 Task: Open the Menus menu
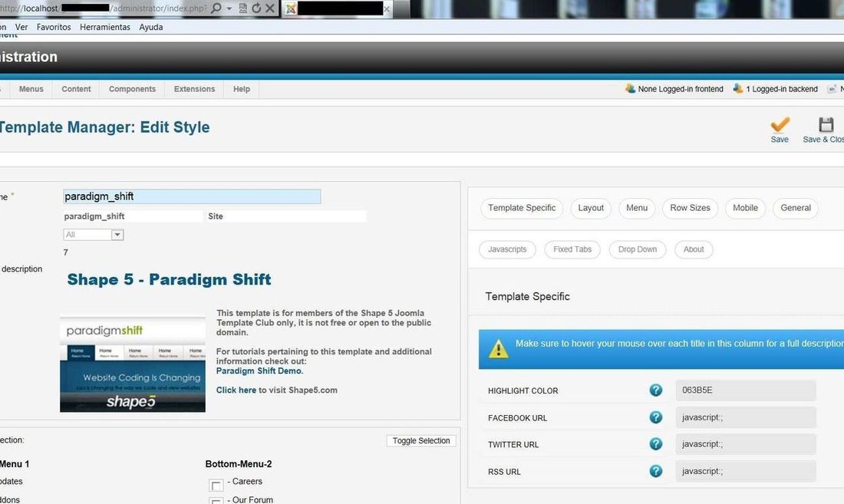(31, 89)
